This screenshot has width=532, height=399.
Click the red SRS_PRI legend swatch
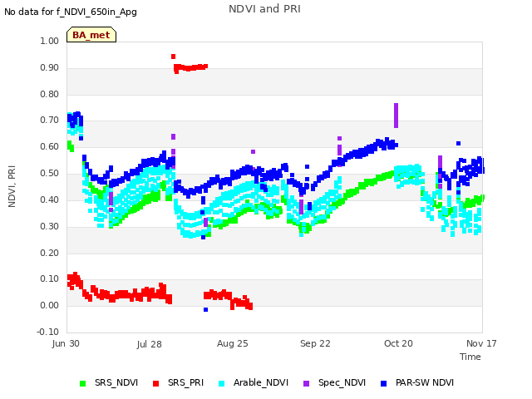155,383
